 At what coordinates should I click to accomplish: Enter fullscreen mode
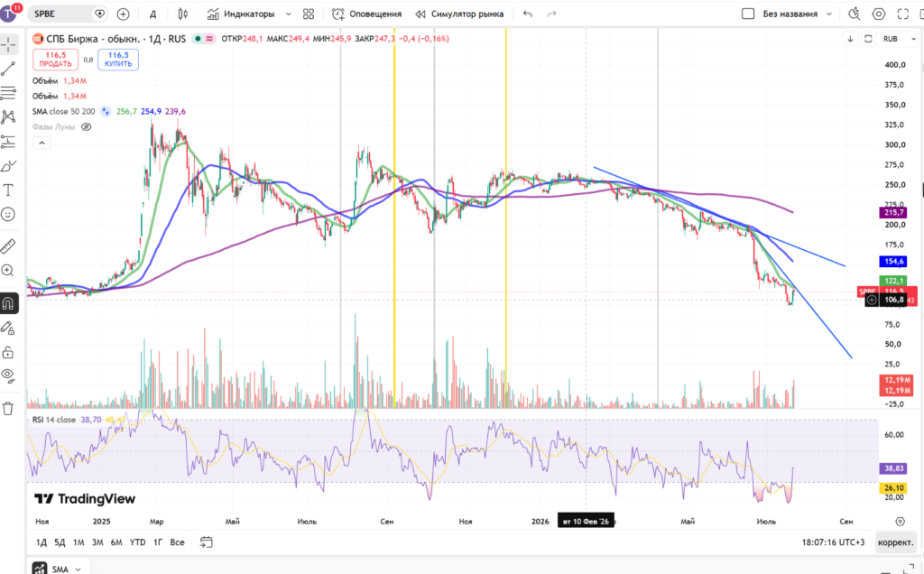[x=902, y=14]
